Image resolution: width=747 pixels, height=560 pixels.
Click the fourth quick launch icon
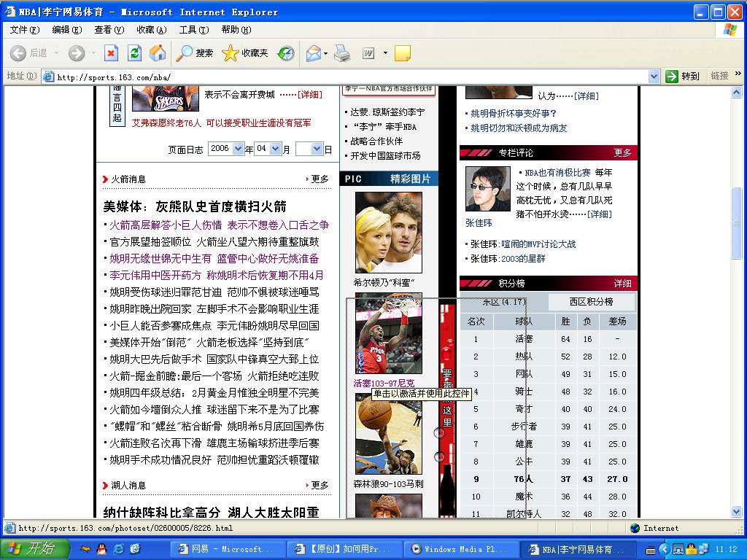[135, 549]
